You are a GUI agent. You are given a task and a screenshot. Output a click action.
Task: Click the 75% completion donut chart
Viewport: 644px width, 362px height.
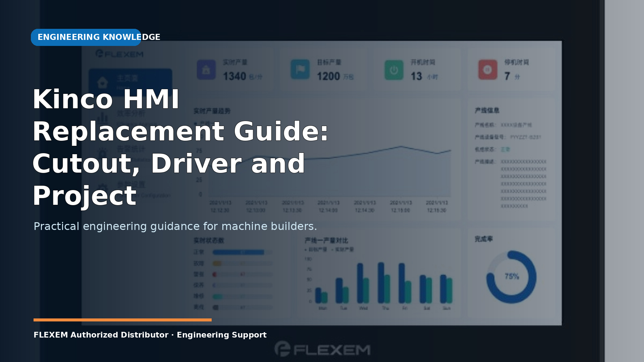512,277
